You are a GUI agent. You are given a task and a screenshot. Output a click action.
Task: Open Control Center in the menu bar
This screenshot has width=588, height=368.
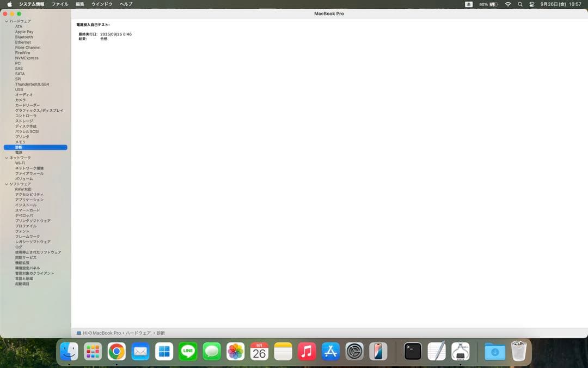coord(531,4)
